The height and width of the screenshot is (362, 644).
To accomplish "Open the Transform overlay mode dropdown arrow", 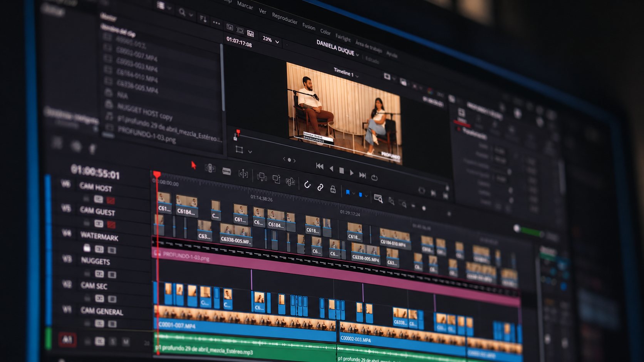I will 250,152.
